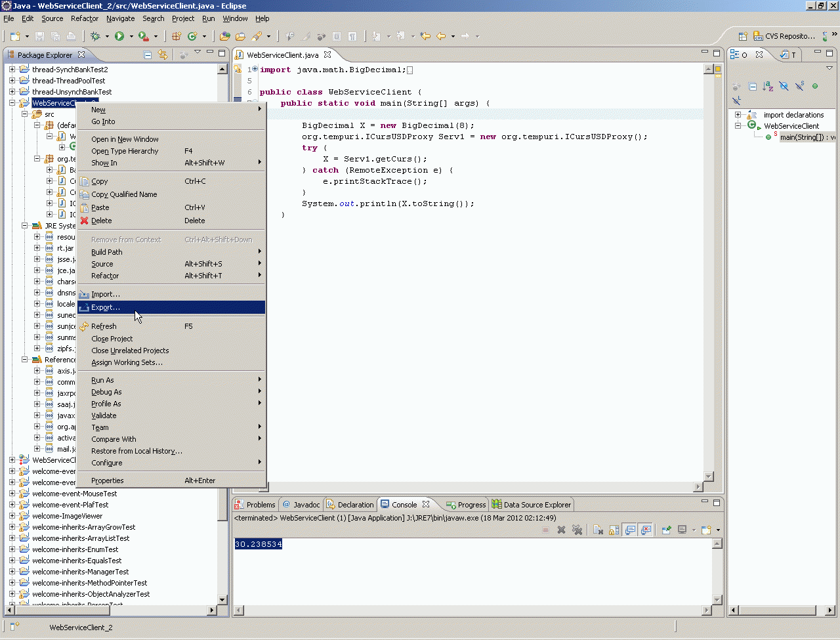Click the green Run button in toolbar
Screen dimensions: 840x640
click(x=119, y=36)
